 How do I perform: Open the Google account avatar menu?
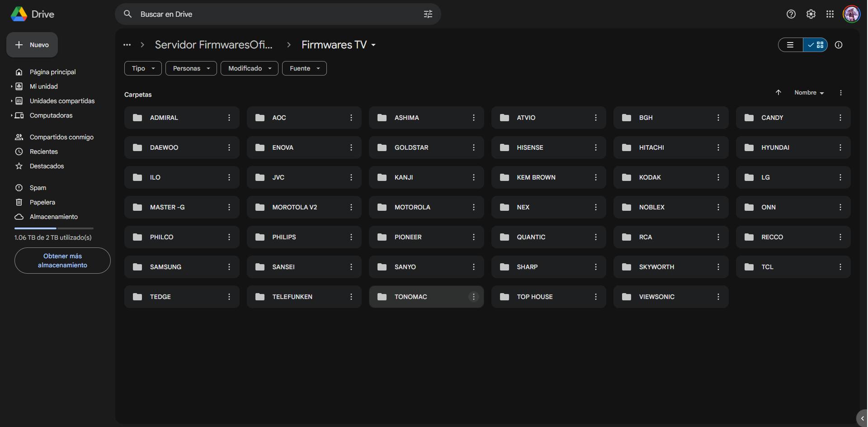point(851,14)
